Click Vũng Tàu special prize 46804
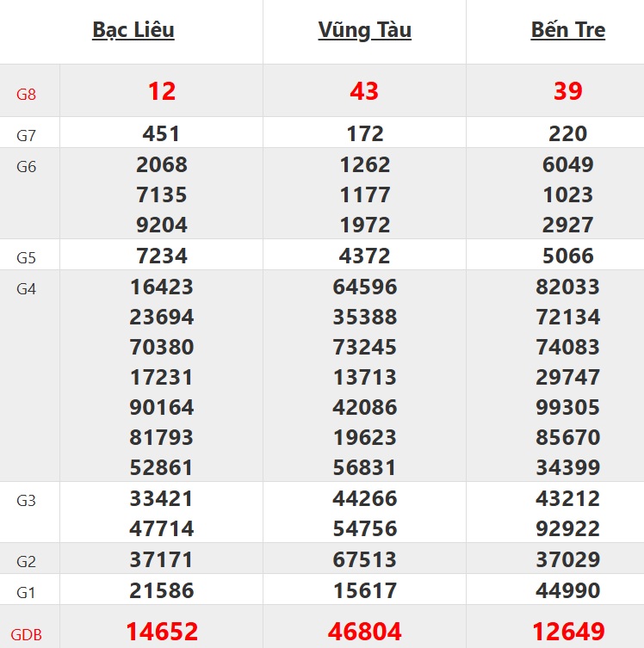 364,632
